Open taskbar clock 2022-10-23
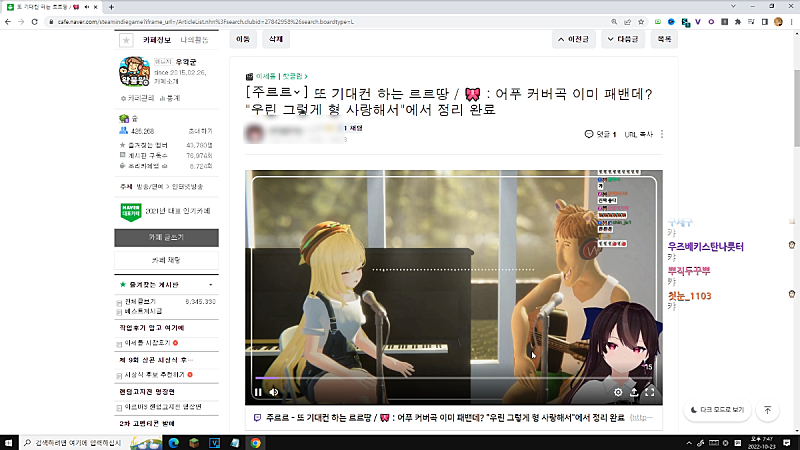 click(762, 443)
